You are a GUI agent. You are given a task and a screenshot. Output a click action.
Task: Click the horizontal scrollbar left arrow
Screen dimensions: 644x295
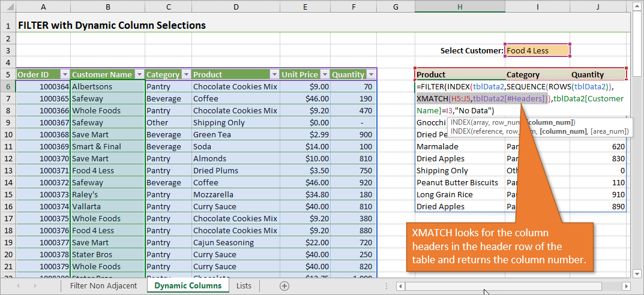coord(400,287)
